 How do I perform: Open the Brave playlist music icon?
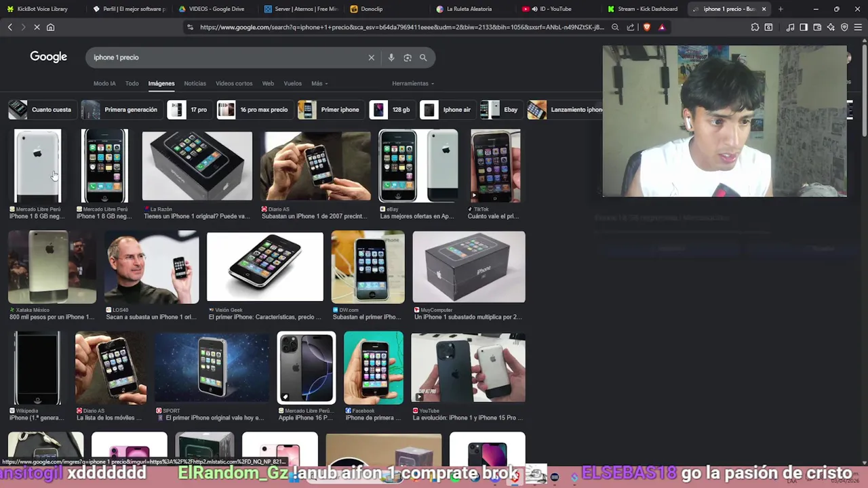click(790, 27)
